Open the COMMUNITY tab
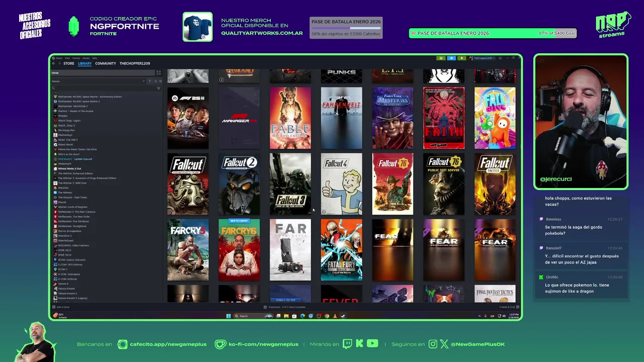 pos(106,63)
